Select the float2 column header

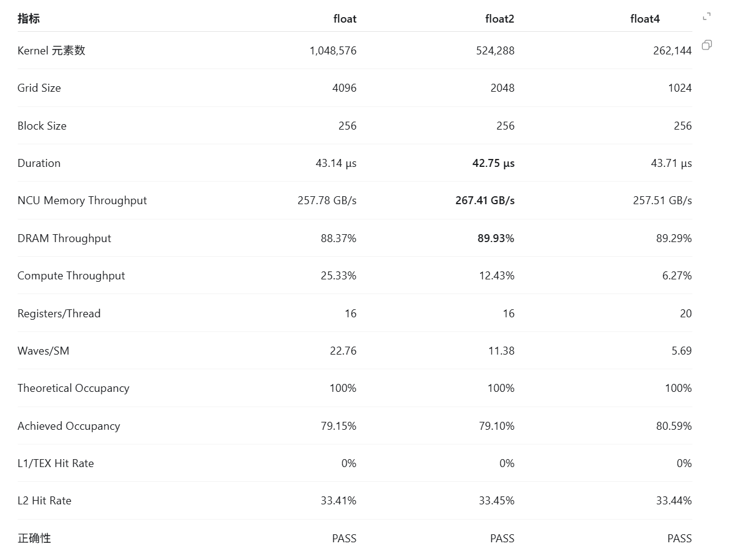click(x=500, y=19)
